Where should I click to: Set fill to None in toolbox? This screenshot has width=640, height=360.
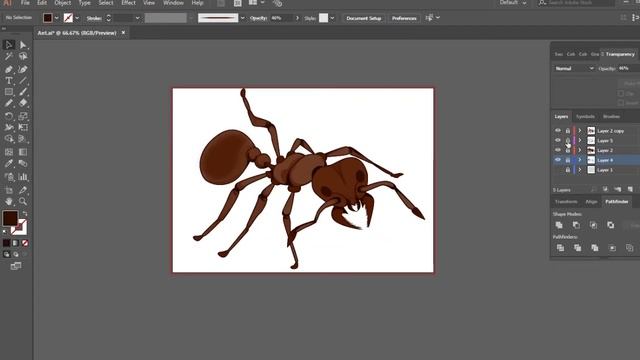(25, 243)
